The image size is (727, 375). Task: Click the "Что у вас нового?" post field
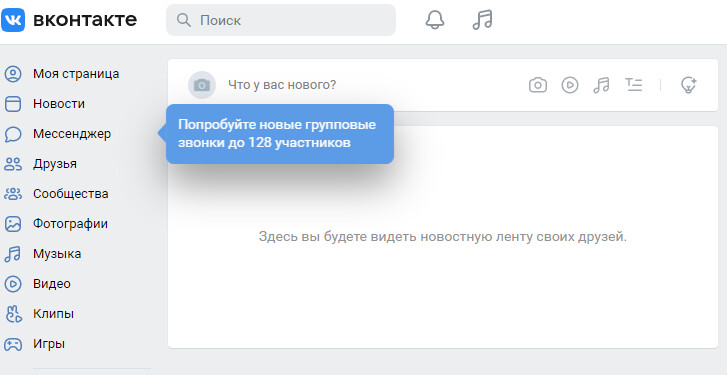[x=282, y=85]
